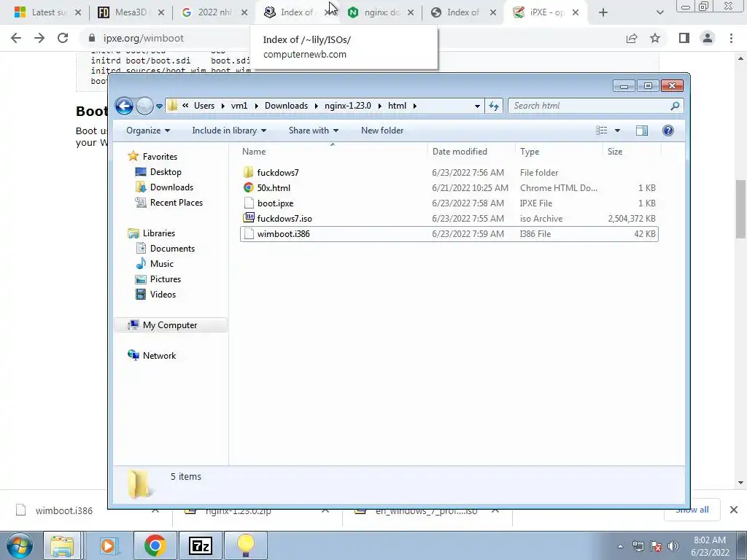Open Chrome tab search dropdown
This screenshot has width=747, height=560.
(659, 12)
